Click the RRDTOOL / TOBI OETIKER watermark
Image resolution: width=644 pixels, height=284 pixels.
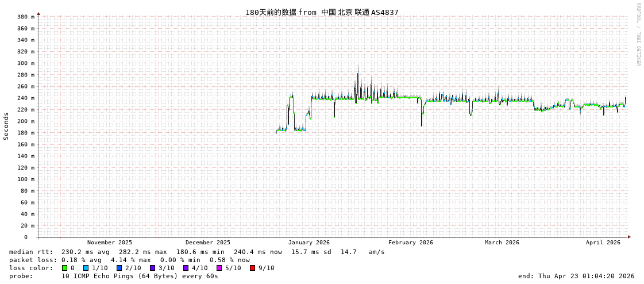[x=638, y=34]
